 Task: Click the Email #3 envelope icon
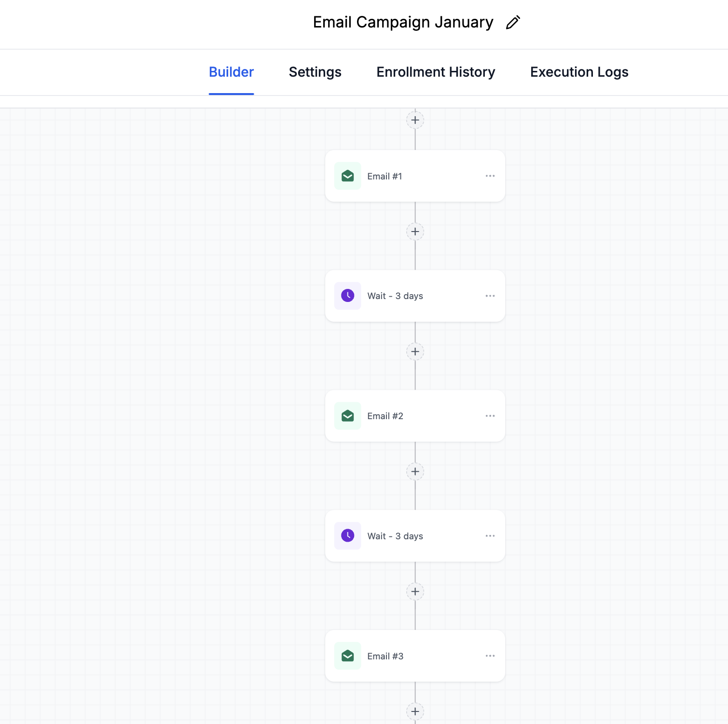pos(347,656)
